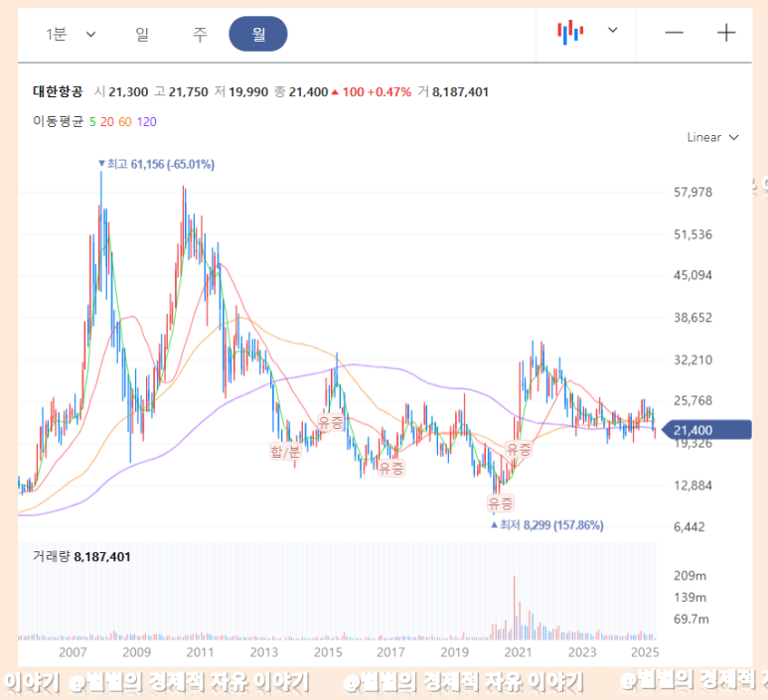Click the 저 19,990 low value
This screenshot has height=700, width=768.
click(241, 92)
